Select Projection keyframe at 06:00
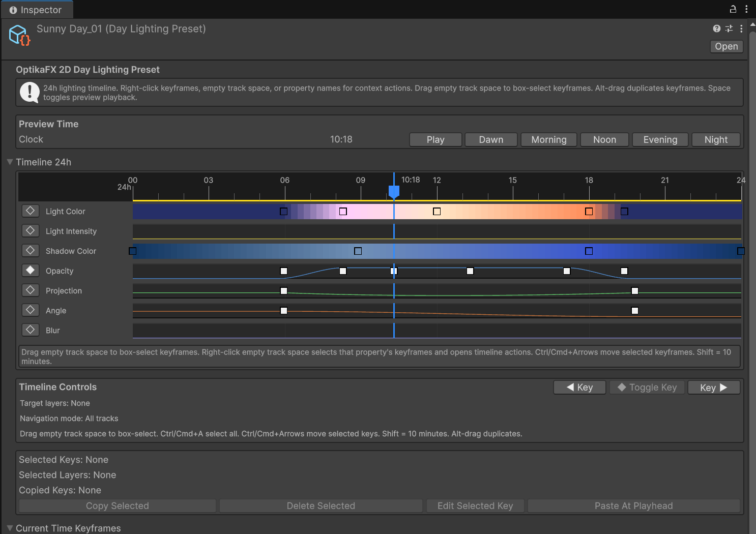 (x=284, y=291)
